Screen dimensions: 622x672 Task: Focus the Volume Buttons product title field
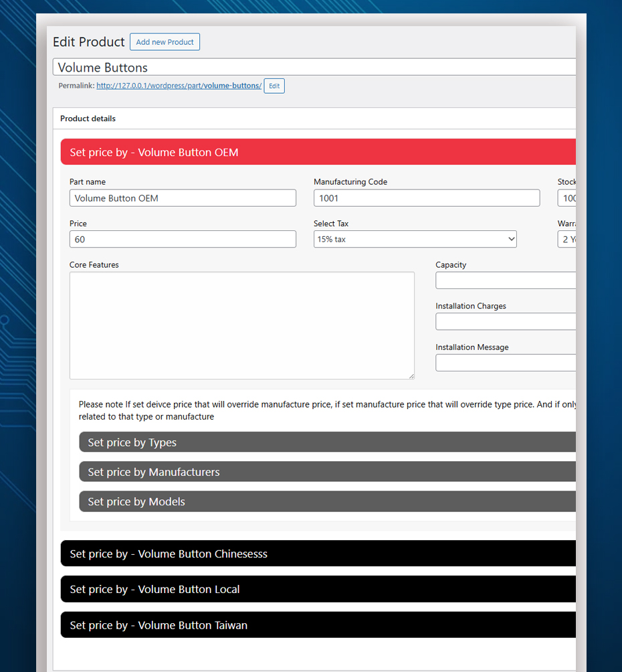click(314, 68)
